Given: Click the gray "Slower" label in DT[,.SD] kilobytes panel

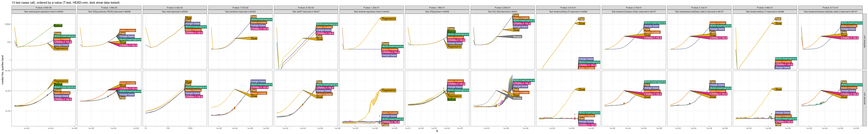Looking at the screenshot, I should 517,37.
